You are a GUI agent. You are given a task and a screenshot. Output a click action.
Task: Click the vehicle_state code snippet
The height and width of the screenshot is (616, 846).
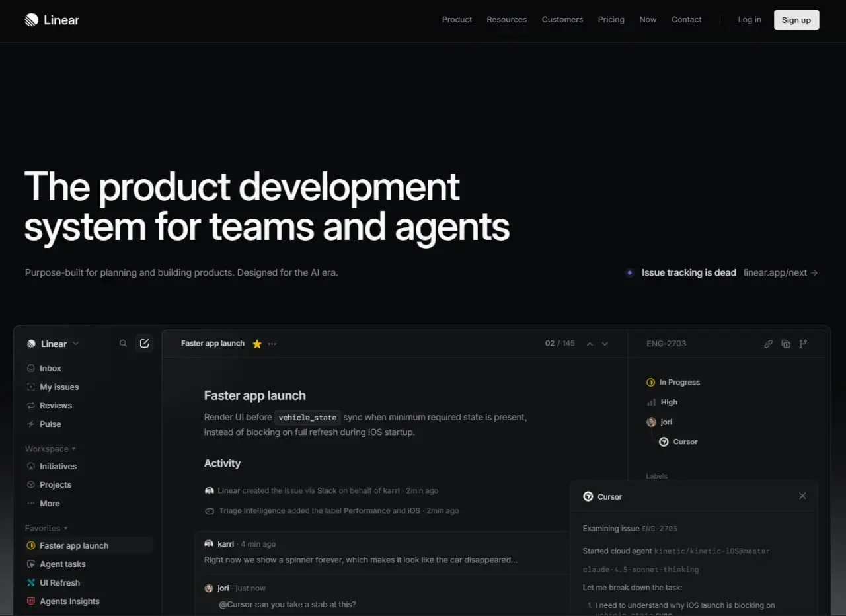point(307,418)
